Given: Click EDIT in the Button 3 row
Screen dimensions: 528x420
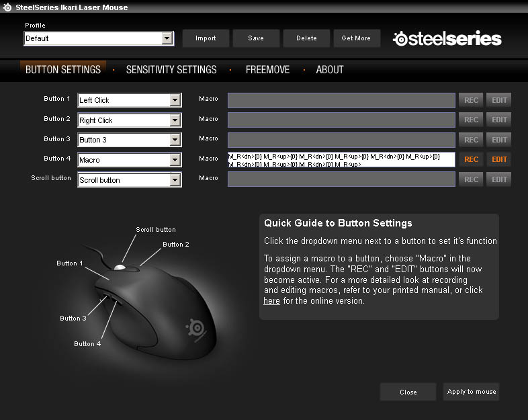Looking at the screenshot, I should [x=499, y=140].
